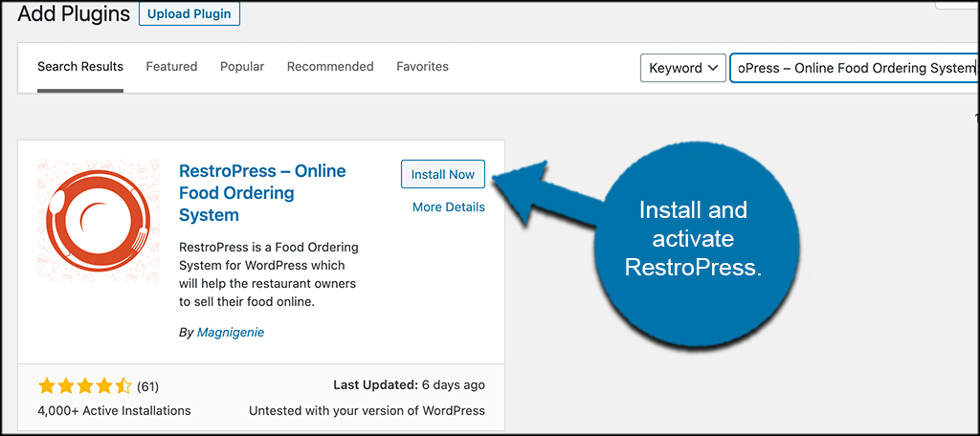This screenshot has width=980, height=436.
Task: Open the Favorites tab
Action: 422,67
